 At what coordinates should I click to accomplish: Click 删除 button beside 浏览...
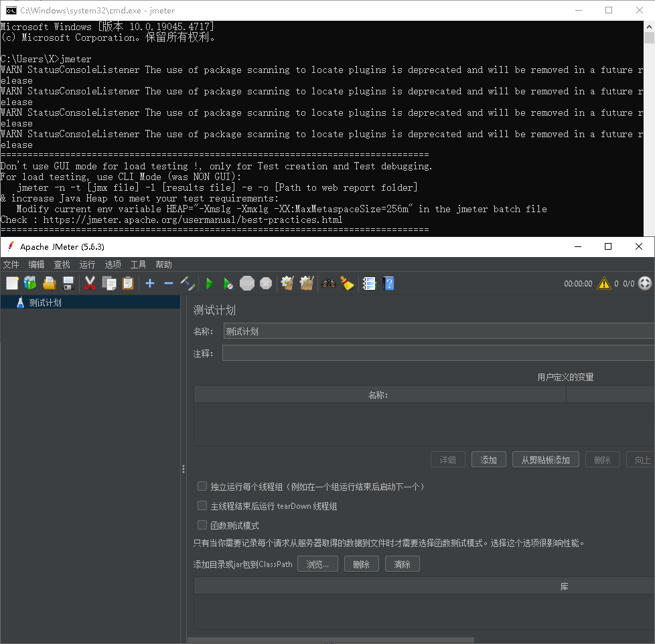point(362,564)
